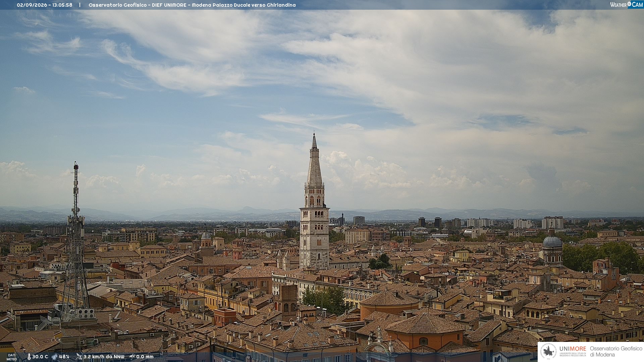Click the blue church dome on the right
644x362 pixels.
552,241
